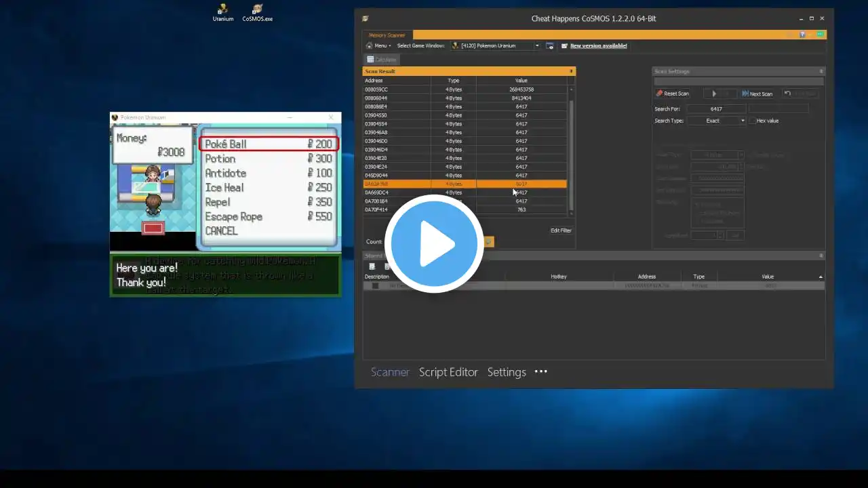Open the Uranium desktop shortcut icon
This screenshot has width=868, height=488.
222,13
